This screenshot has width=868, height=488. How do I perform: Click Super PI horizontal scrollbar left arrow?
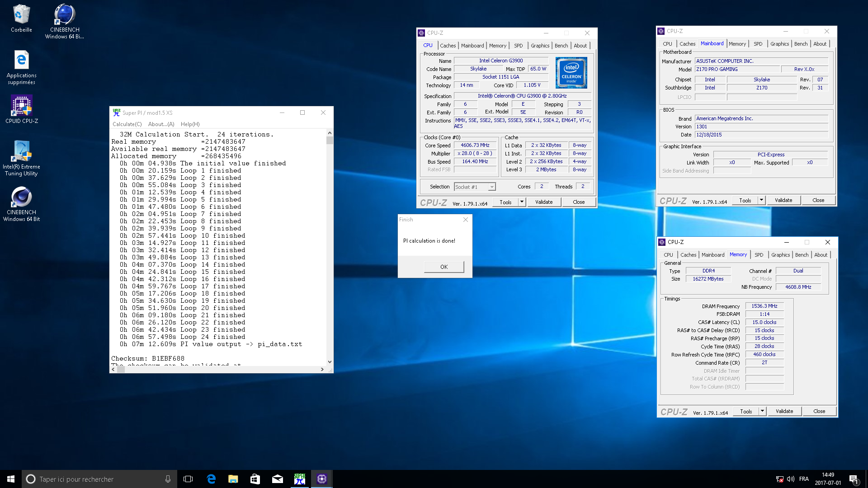[x=113, y=369]
